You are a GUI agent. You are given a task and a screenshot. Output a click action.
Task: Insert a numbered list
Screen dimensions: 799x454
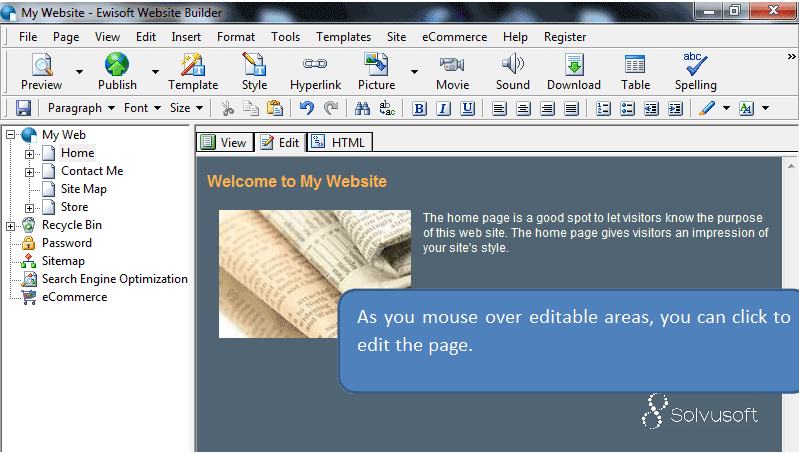click(x=603, y=109)
